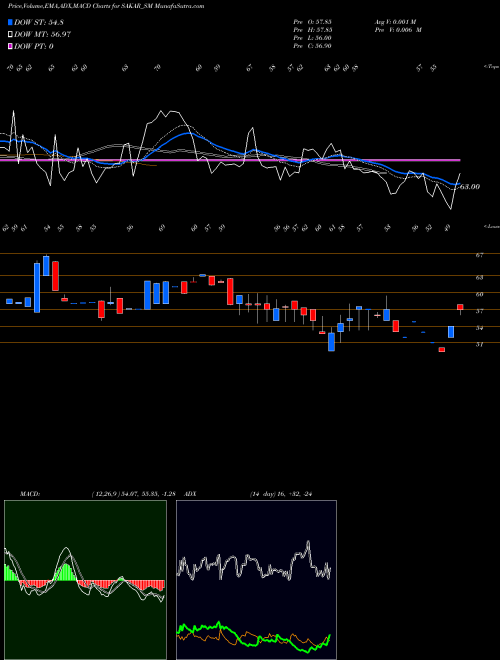
Task: Click the 54 price axis label
Action: (x=480, y=328)
